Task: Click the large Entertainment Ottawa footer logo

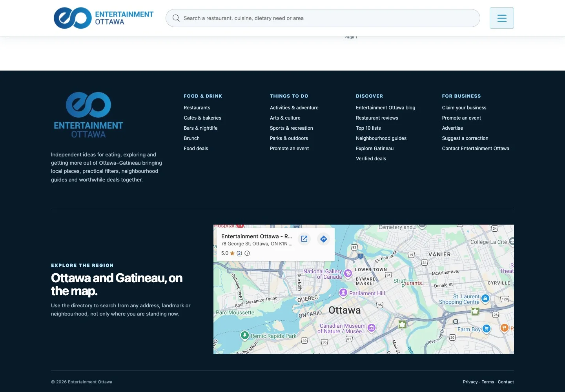Action: coord(89,115)
